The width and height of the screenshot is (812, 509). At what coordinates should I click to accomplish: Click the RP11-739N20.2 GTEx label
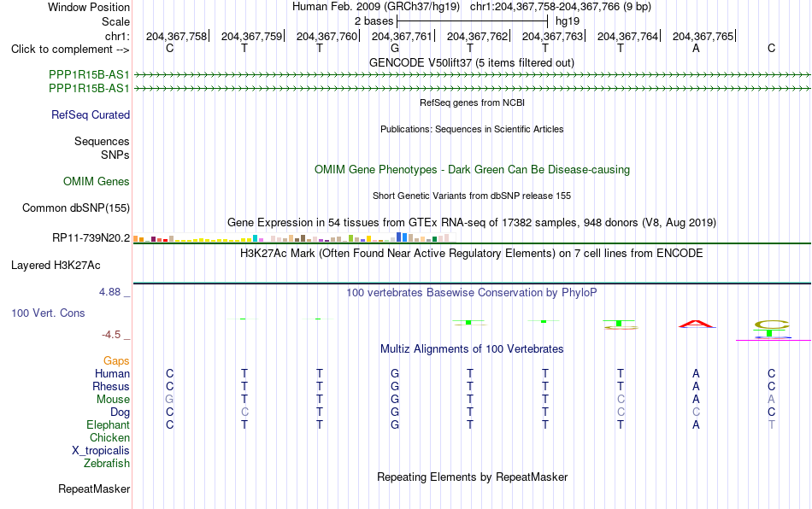tap(91, 238)
